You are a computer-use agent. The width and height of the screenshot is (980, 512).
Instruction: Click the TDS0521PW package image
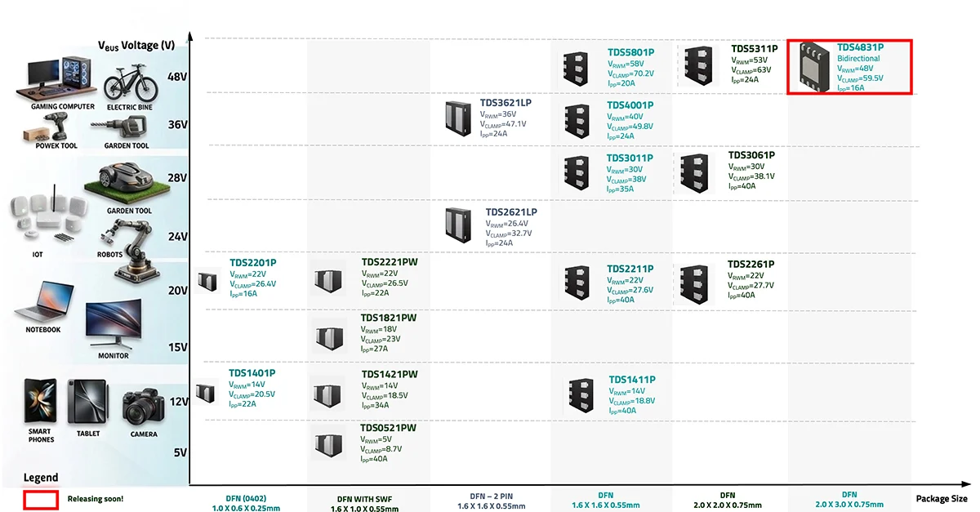(x=331, y=443)
